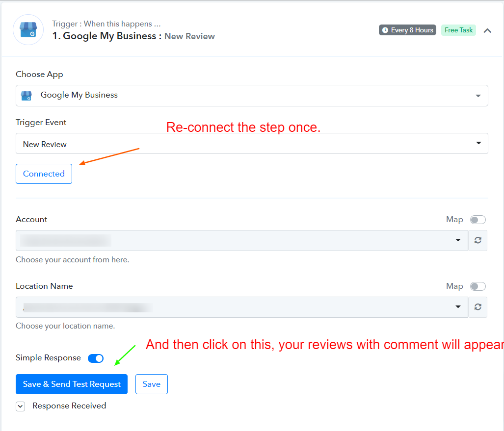Open the Location Name dropdown

[x=242, y=307]
